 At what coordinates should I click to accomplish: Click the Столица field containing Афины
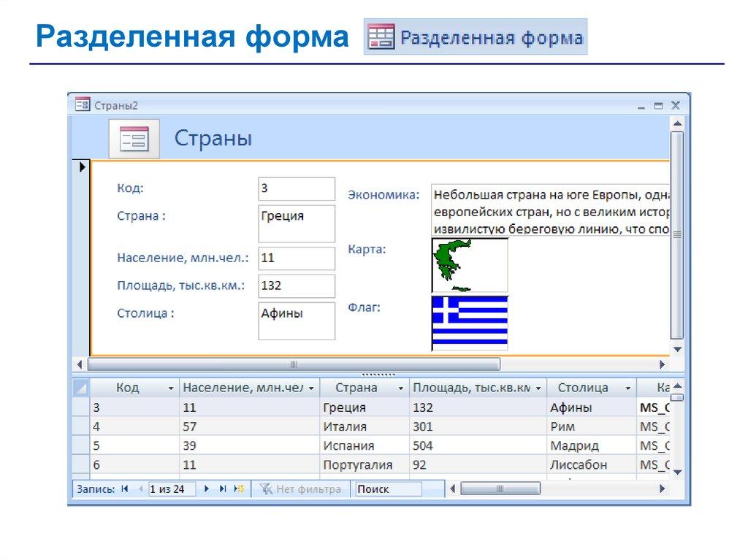pyautogui.click(x=297, y=321)
